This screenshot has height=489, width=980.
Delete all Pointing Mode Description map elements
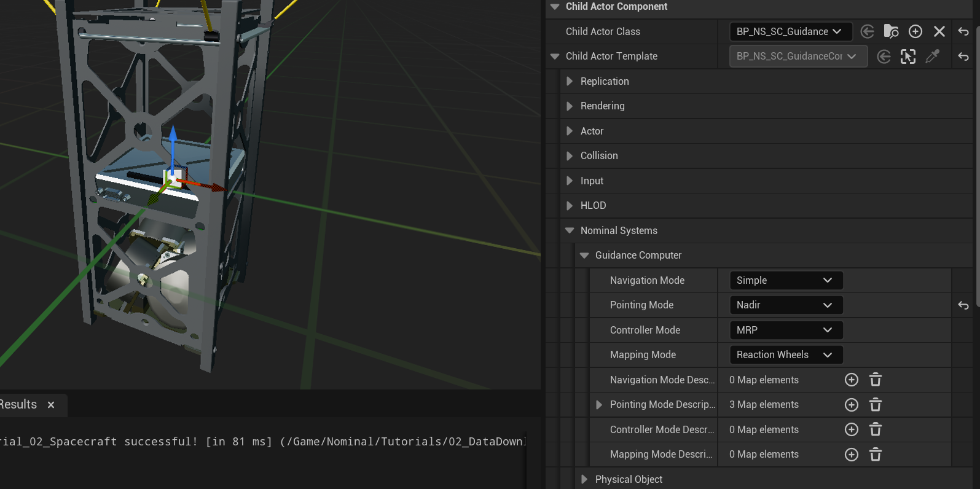pos(876,405)
